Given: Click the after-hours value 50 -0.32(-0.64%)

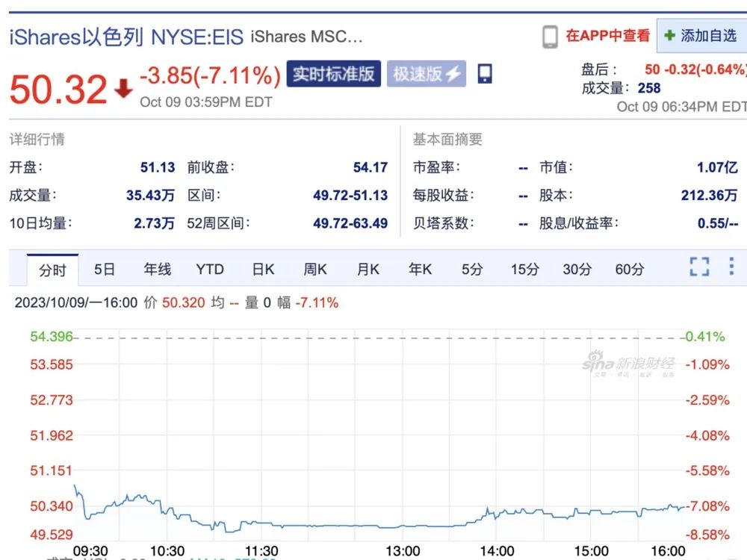Looking at the screenshot, I should pos(695,69).
